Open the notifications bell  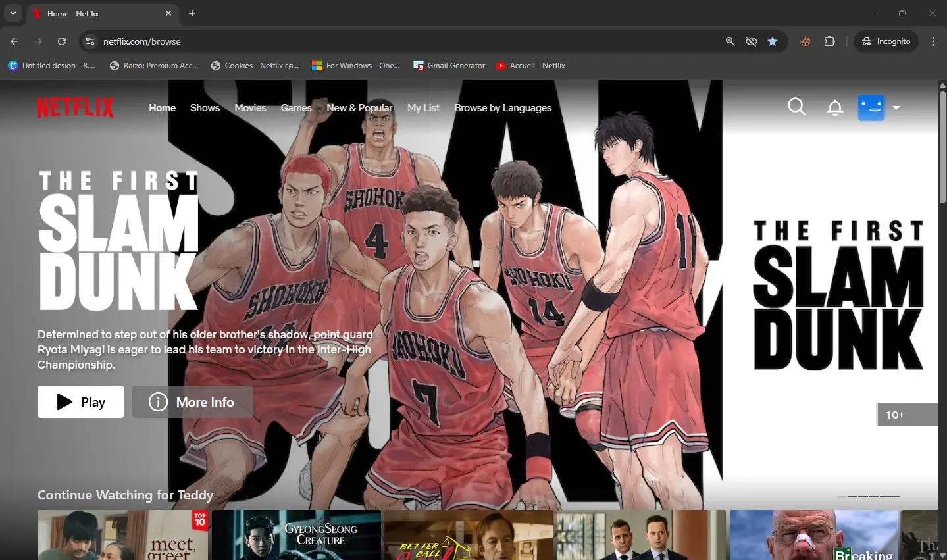pyautogui.click(x=835, y=107)
